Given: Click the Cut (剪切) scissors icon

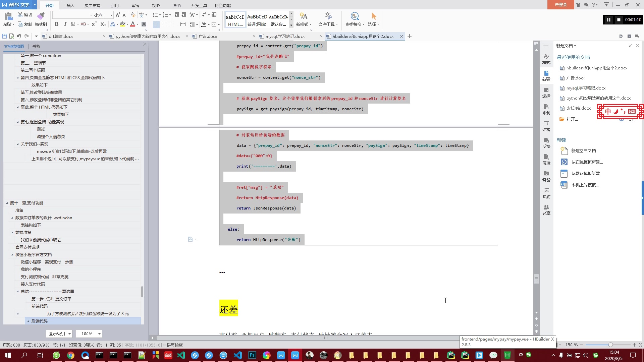Looking at the screenshot, I should (x=20, y=15).
